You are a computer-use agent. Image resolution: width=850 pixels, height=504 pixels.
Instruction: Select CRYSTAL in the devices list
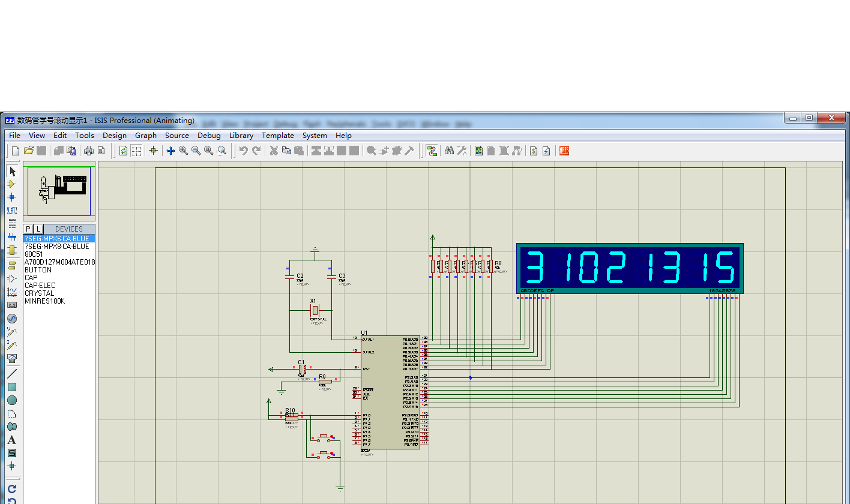(x=59, y=293)
